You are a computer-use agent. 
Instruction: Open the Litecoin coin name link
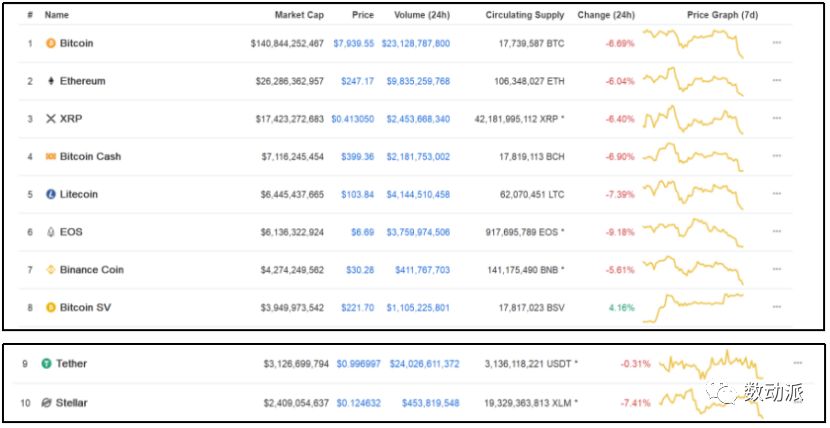tap(79, 194)
